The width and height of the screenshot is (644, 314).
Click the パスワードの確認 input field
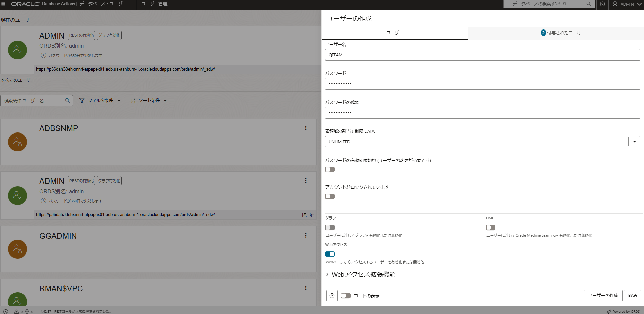[482, 113]
